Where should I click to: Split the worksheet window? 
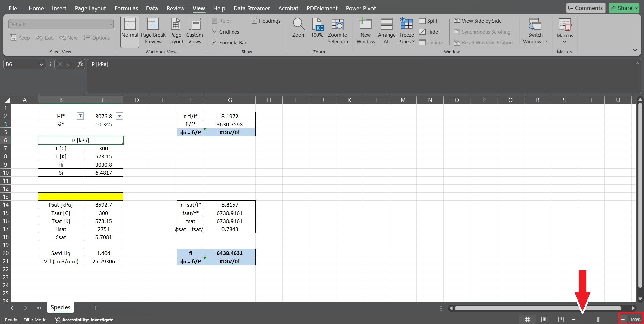click(428, 21)
